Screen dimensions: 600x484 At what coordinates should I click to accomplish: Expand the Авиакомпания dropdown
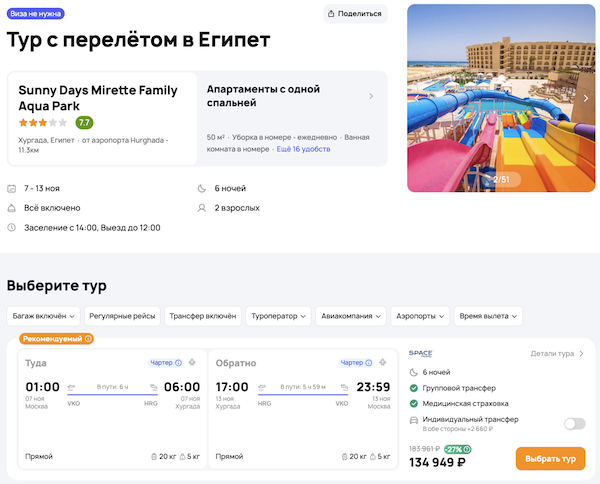[351, 316]
